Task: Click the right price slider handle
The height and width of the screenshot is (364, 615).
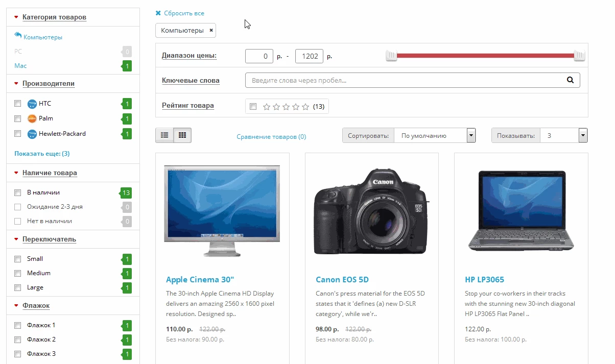Action: click(579, 56)
